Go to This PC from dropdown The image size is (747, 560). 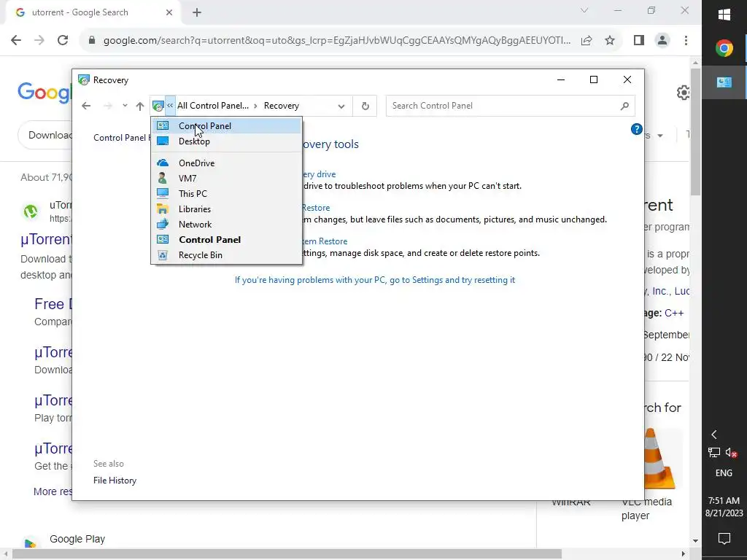point(226,193)
